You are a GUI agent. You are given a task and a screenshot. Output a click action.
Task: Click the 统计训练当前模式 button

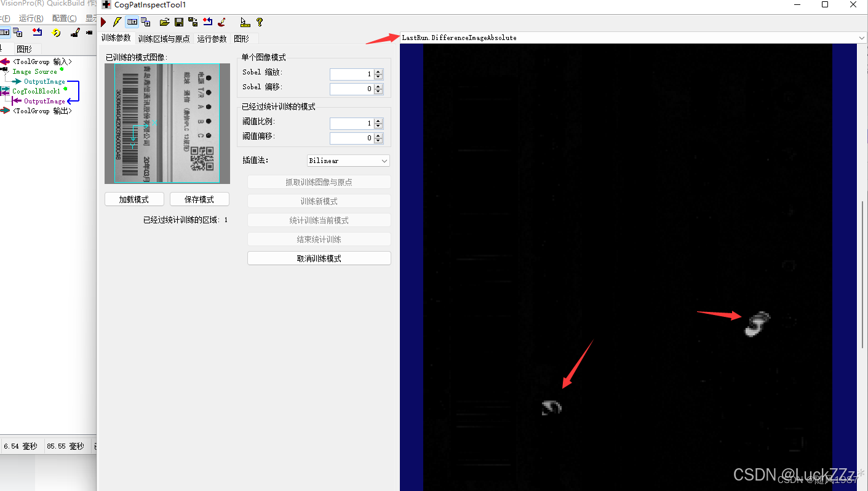click(x=319, y=220)
